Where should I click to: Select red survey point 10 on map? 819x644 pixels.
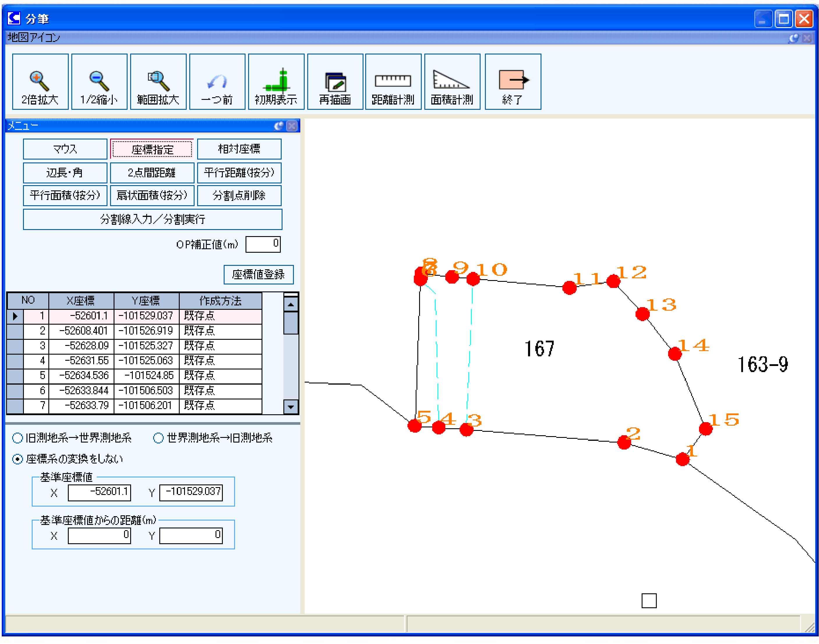tap(473, 279)
